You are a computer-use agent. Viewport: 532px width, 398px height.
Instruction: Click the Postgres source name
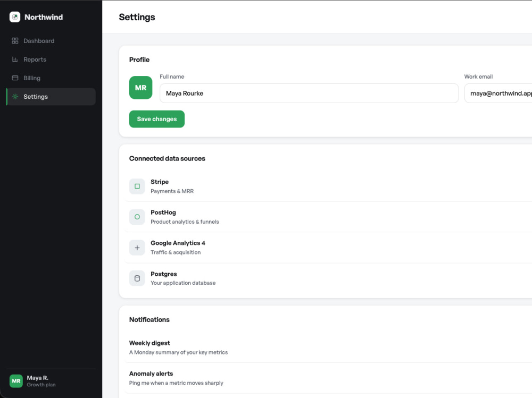click(x=164, y=274)
